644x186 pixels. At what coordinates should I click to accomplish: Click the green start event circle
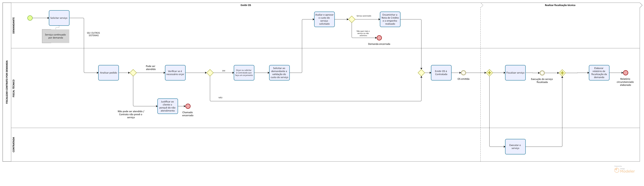30,18
